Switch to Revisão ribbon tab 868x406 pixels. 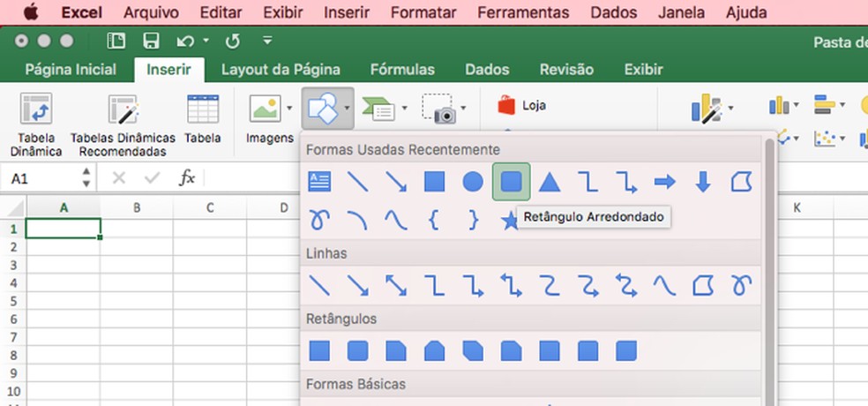(566, 70)
